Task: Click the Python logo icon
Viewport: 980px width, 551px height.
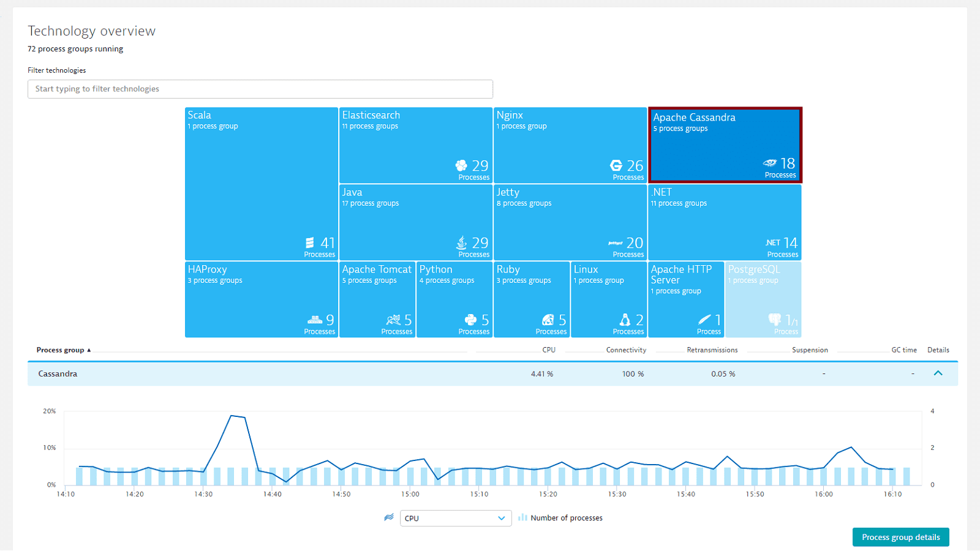Action: (470, 320)
